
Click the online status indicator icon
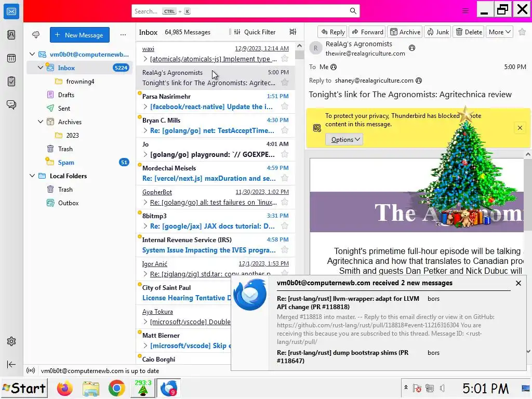click(x=31, y=370)
